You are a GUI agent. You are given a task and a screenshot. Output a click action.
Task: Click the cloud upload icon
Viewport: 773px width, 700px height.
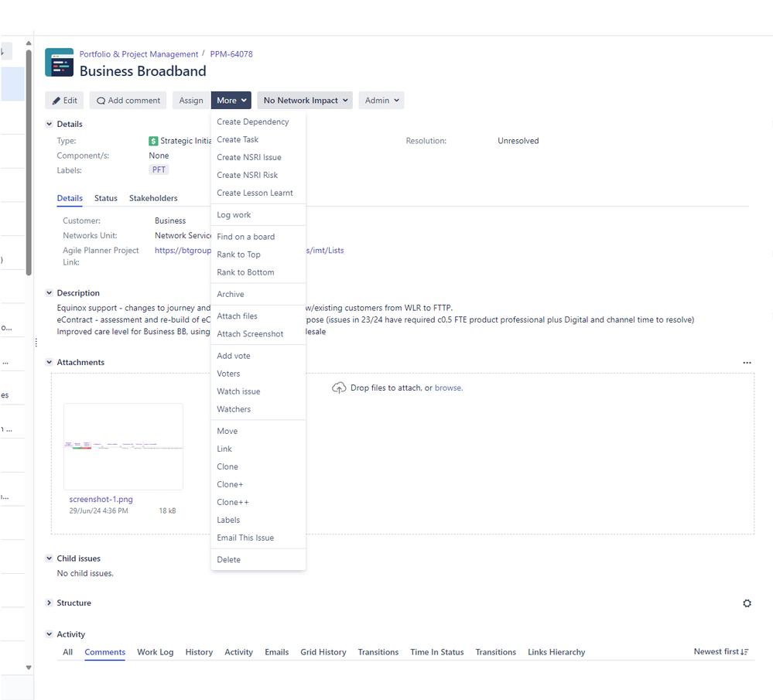[339, 388]
